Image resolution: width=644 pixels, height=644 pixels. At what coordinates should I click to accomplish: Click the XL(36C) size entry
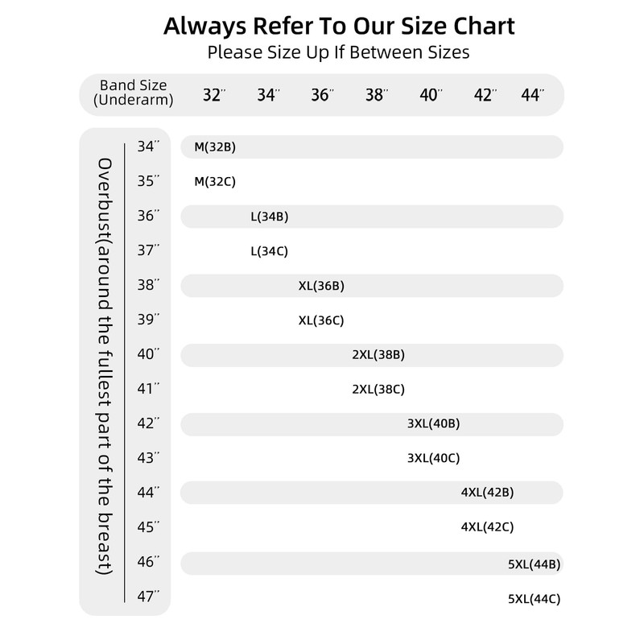pos(321,320)
